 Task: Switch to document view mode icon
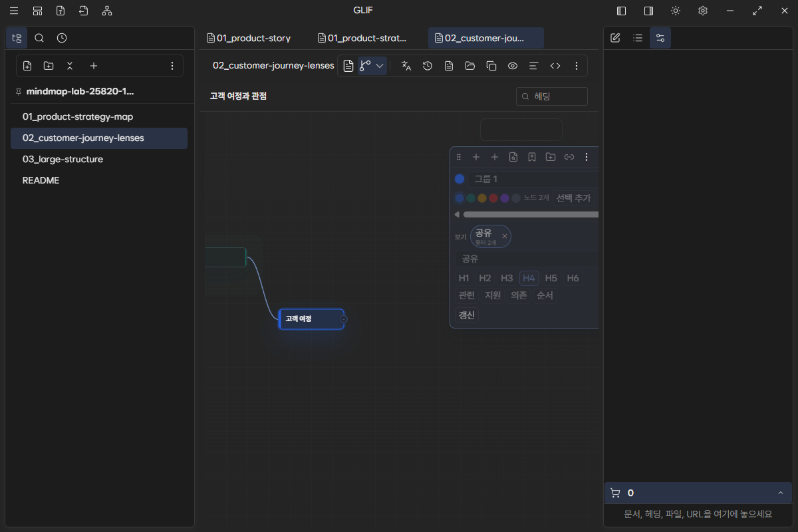click(x=348, y=66)
